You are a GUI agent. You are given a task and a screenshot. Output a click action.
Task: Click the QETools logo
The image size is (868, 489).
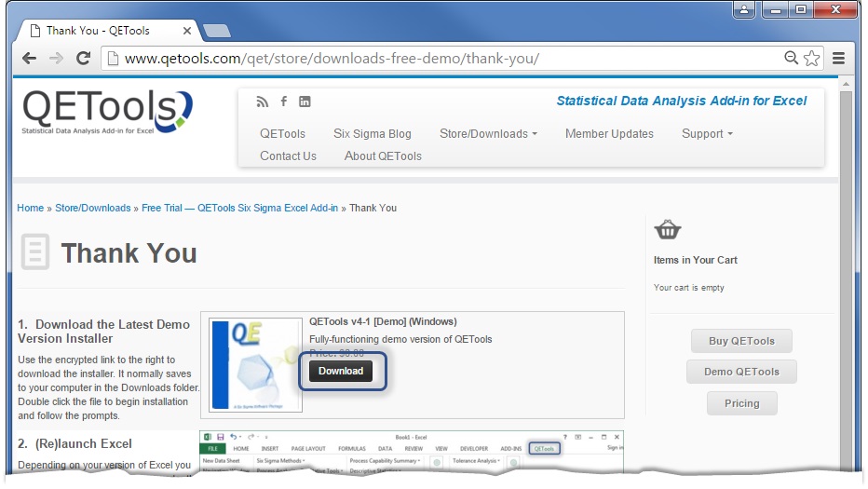[107, 112]
